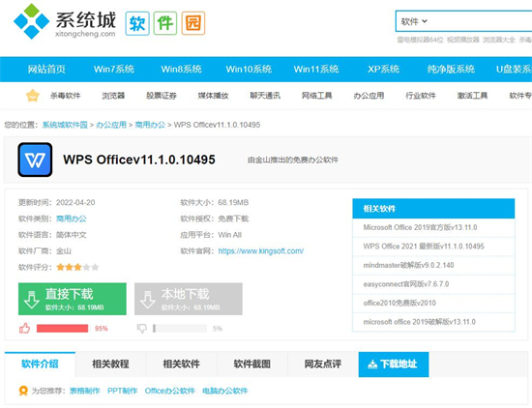Click the green 件 tile icon
The height and width of the screenshot is (408, 532).
point(165,23)
